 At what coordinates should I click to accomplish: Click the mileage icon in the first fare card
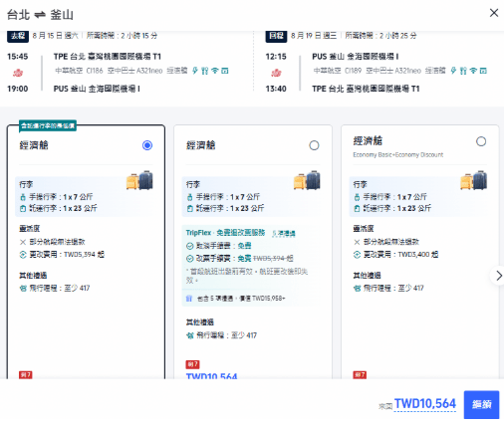tap(23, 289)
